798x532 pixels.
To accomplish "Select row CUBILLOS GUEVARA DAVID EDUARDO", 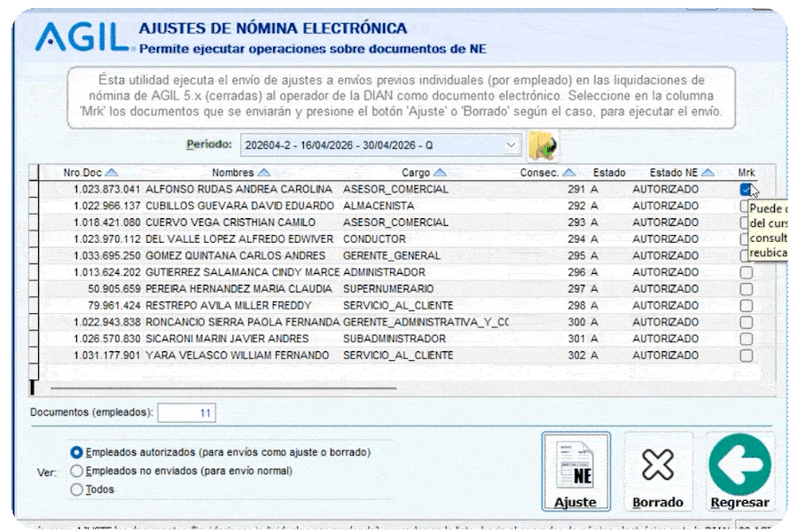I will pyautogui.click(x=397, y=207).
